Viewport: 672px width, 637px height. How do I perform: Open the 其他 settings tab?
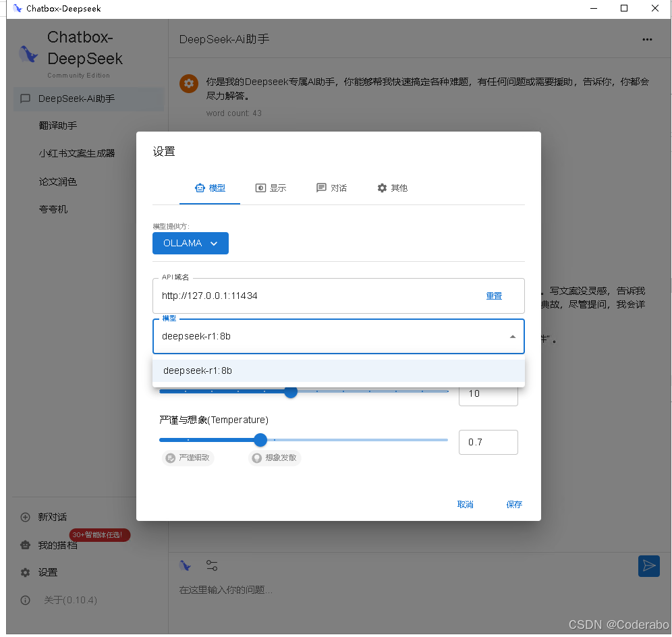click(392, 188)
